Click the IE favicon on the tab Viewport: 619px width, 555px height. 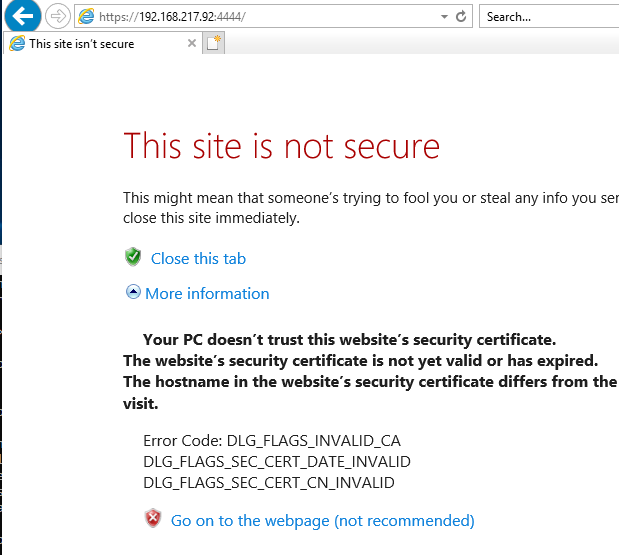point(16,43)
